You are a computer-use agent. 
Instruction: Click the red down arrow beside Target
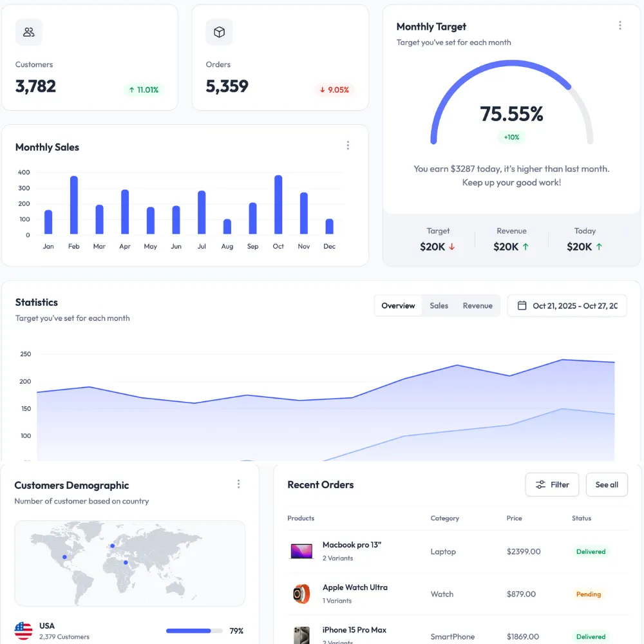452,247
